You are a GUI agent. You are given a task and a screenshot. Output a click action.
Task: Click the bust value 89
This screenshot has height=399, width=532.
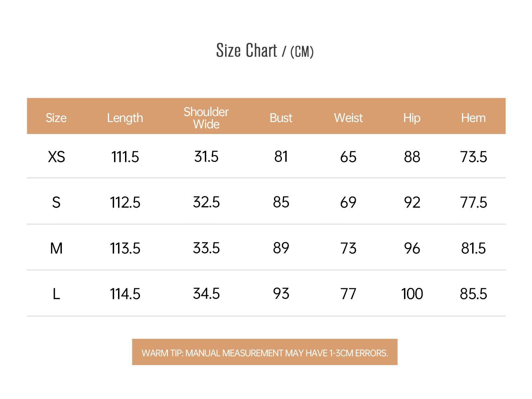(281, 248)
